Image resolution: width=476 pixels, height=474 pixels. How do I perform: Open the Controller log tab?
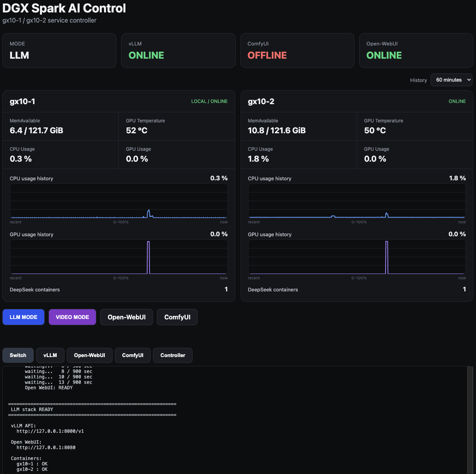click(173, 355)
